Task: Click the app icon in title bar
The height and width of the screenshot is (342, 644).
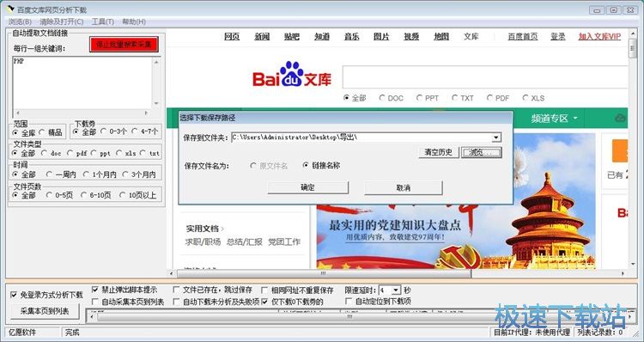Action: coord(10,9)
